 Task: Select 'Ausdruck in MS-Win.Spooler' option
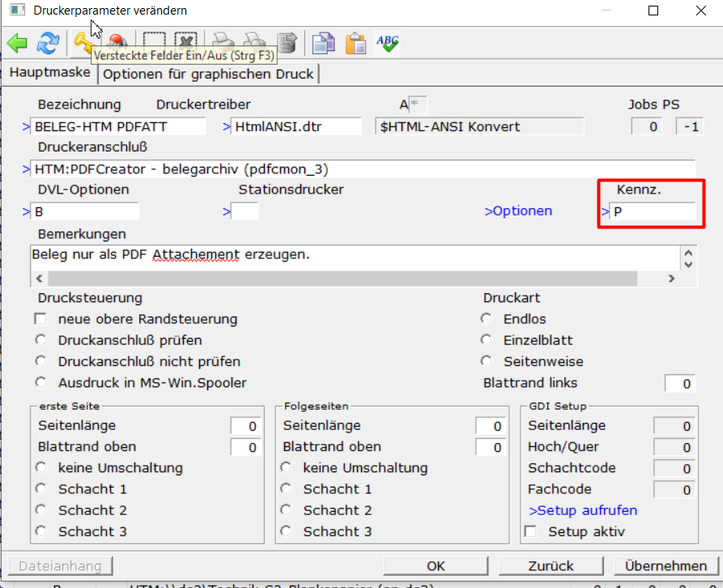pos(40,382)
